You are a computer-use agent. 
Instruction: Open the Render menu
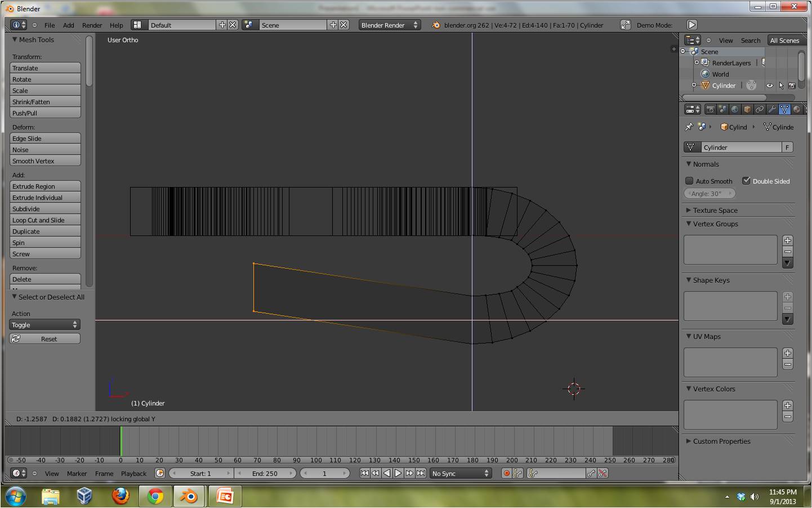92,25
